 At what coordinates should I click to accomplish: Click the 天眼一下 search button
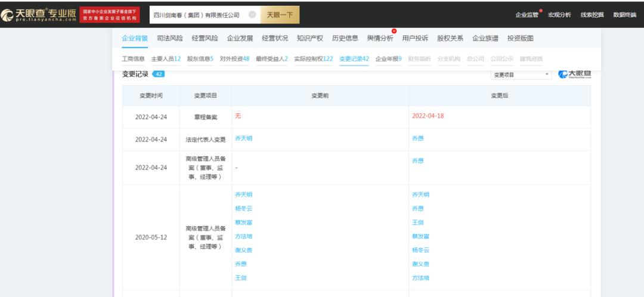(280, 15)
